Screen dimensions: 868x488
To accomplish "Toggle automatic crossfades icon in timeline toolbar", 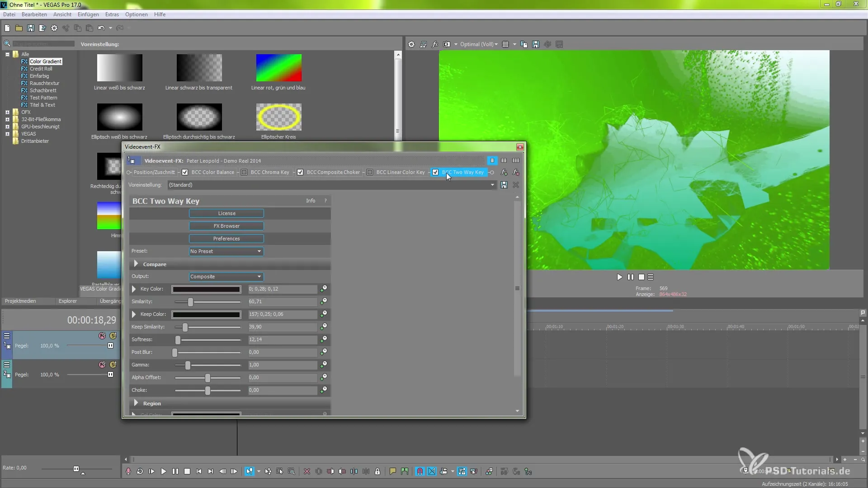I will coord(432,471).
